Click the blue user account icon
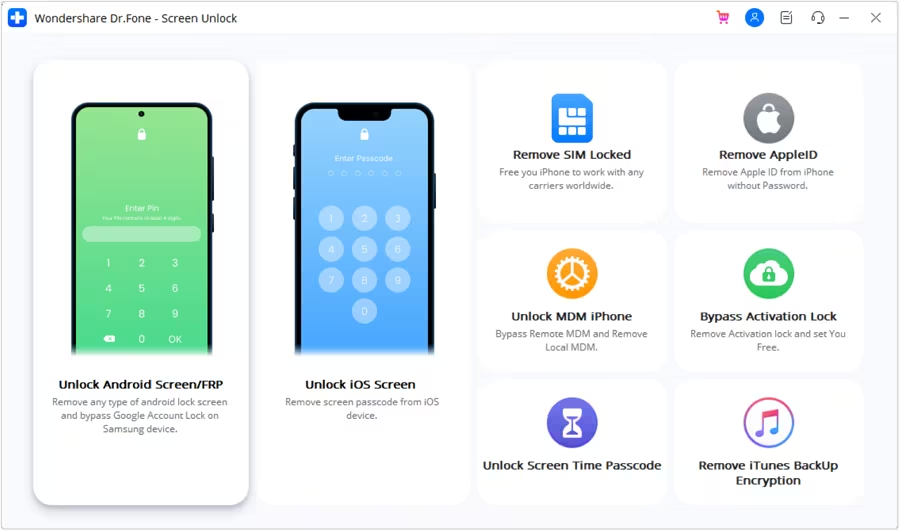Viewport: 900px width, 531px height. pos(754,18)
